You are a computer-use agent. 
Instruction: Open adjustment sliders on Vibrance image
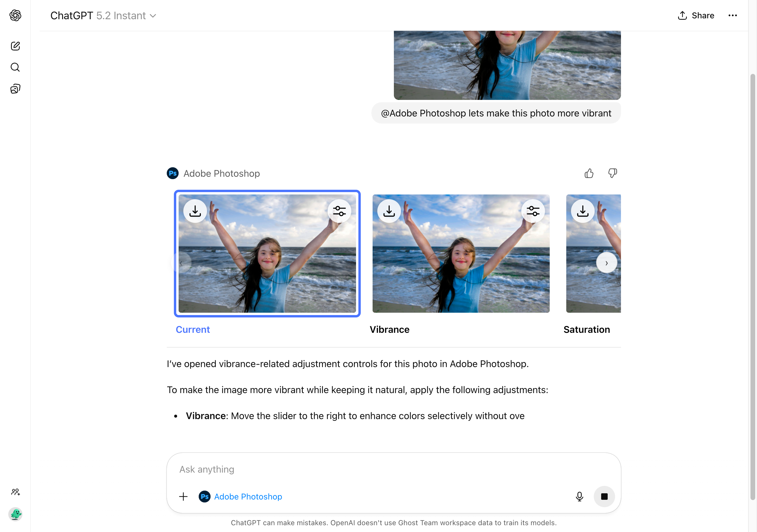533,211
